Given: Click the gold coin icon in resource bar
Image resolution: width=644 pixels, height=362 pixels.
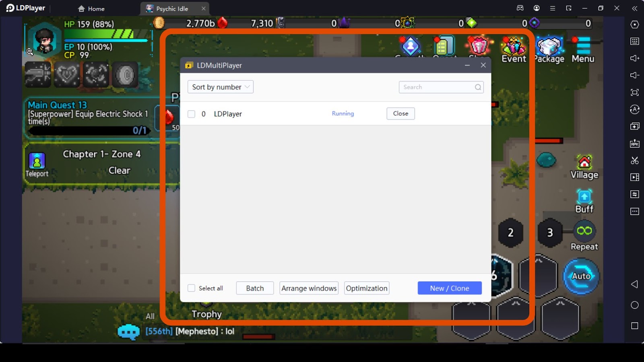Looking at the screenshot, I should click(159, 23).
